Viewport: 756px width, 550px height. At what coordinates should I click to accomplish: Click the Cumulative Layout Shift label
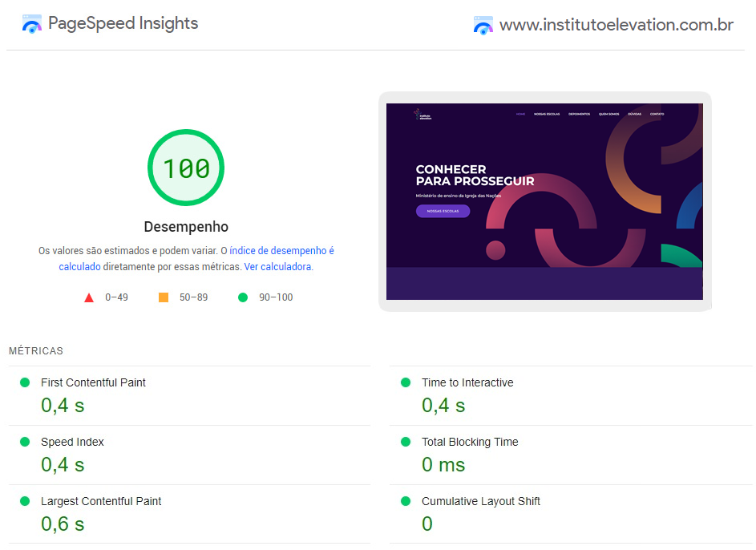(x=481, y=501)
